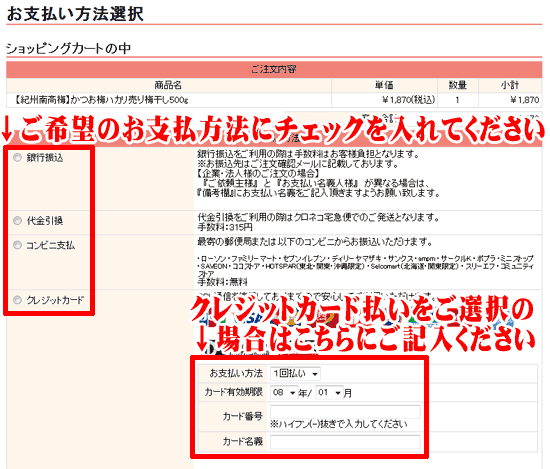Viewport: 550px width, 469px height.
Task: Click the お支払い方法選択 page heading
Action: pos(75,14)
